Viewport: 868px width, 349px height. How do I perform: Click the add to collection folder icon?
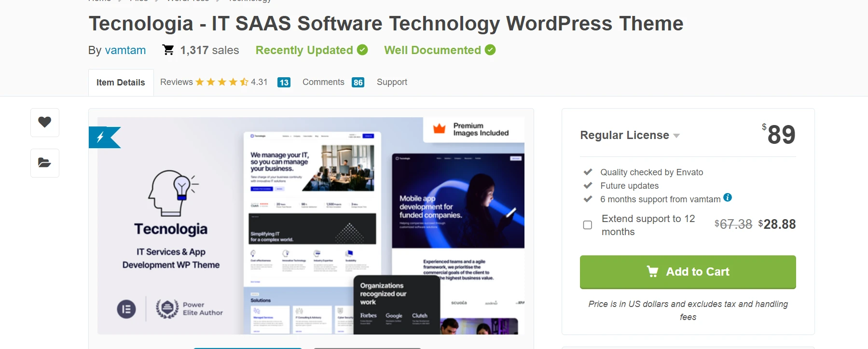[45, 163]
